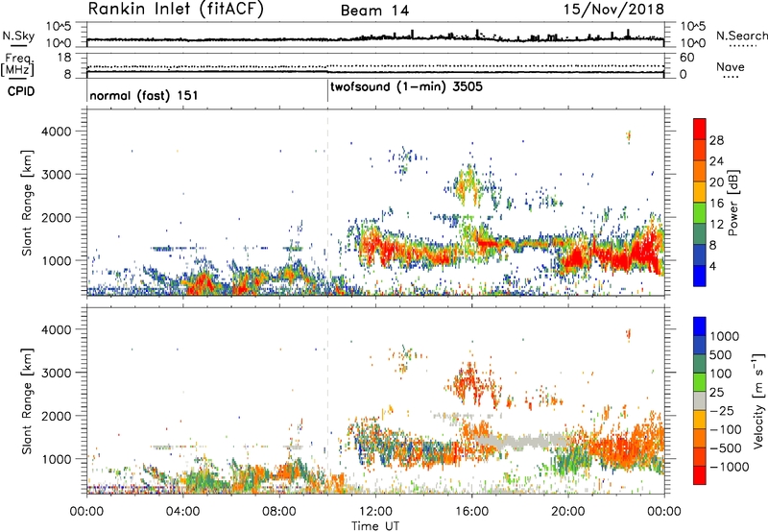Click the "3000" range tick on power panel
Screen dimensions: 768x532
point(57,175)
